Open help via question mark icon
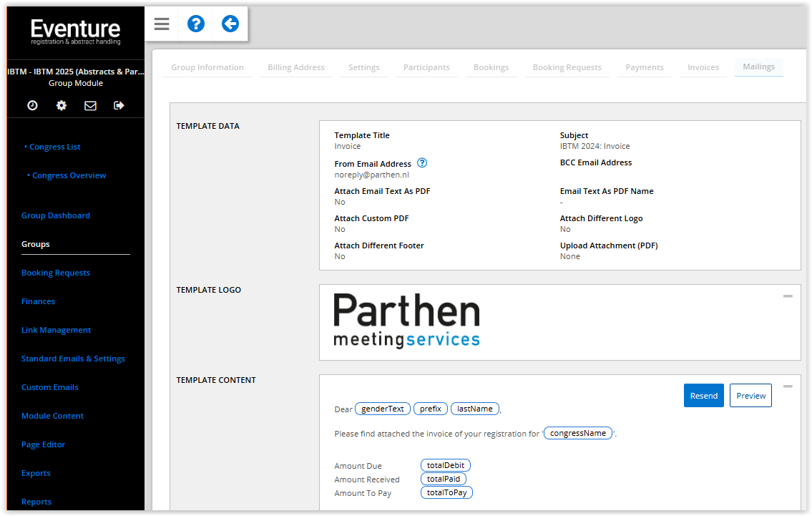Image resolution: width=812 pixels, height=516 pixels. tap(196, 24)
